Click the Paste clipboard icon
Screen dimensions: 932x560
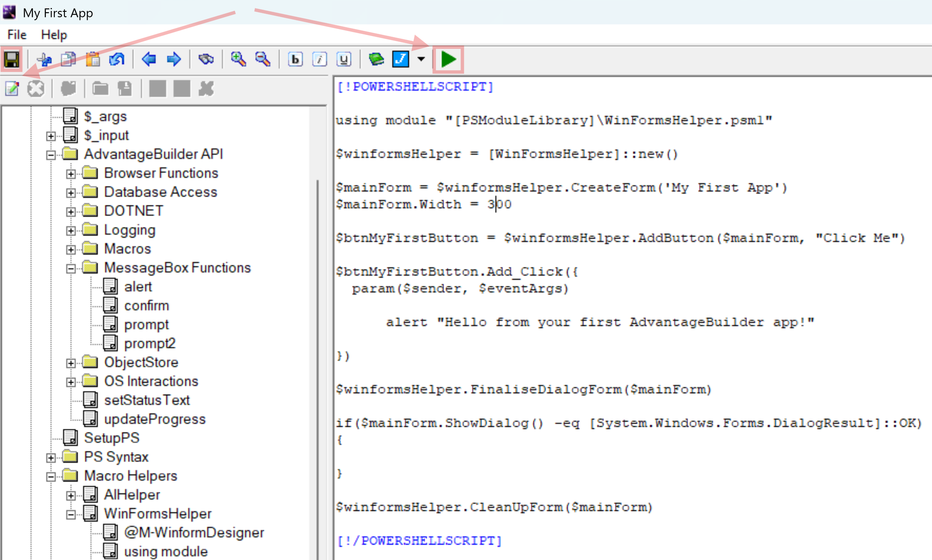[x=93, y=60]
